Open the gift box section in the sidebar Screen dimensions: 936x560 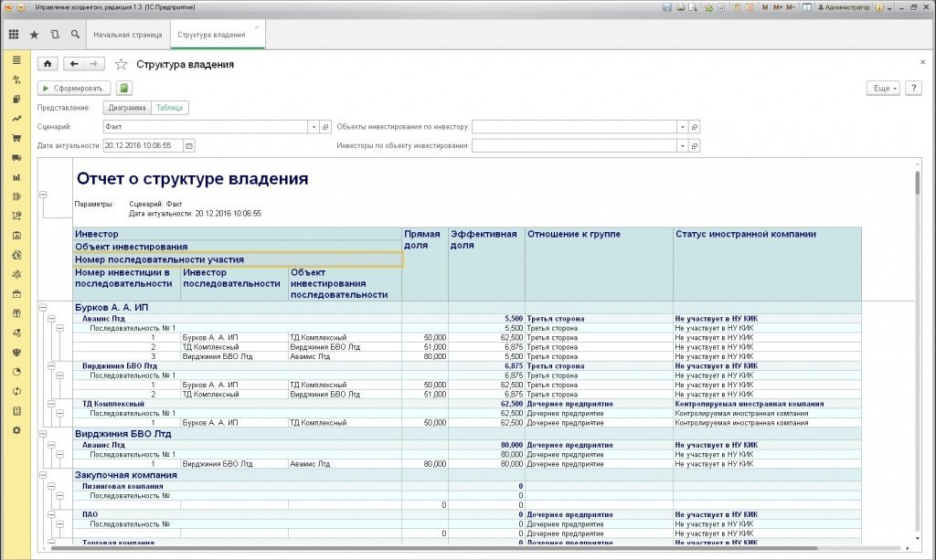click(x=16, y=313)
